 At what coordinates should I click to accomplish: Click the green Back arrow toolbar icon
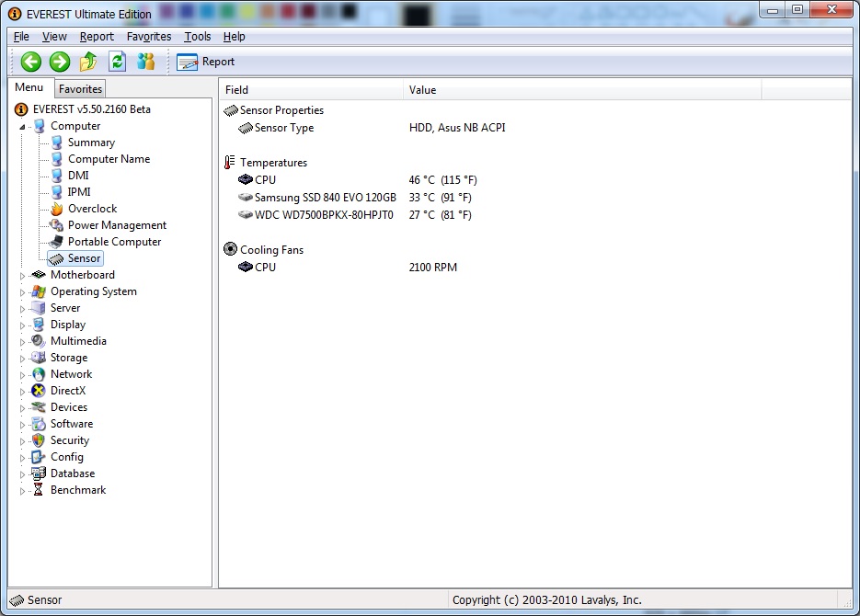[31, 62]
